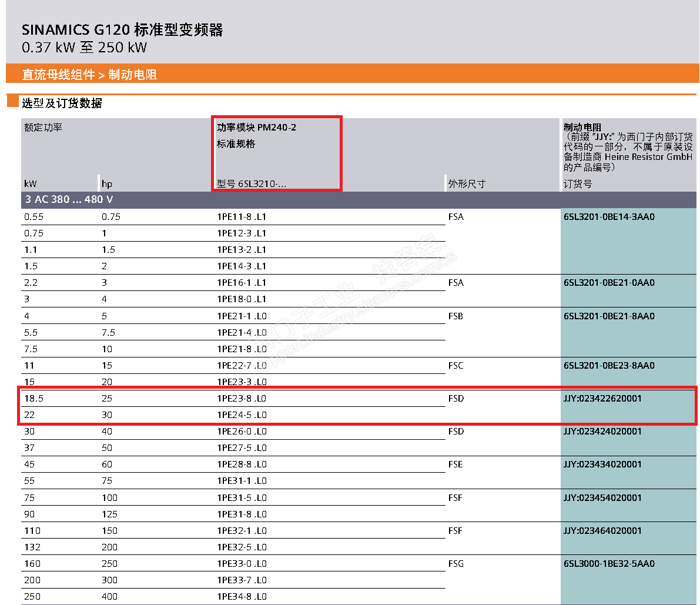Image resolution: width=700 pixels, height=605 pixels.
Task: Select model cell 1PE13-2 .L1
Action: point(242,250)
